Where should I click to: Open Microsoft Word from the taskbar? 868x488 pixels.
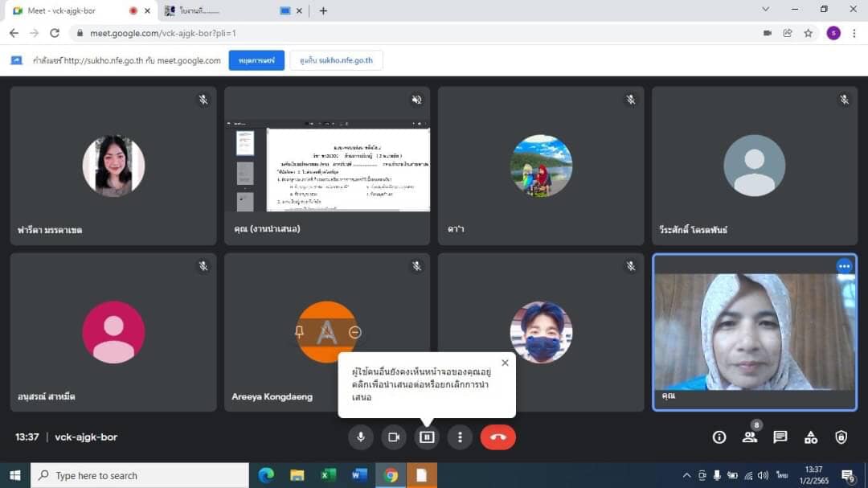(359, 475)
